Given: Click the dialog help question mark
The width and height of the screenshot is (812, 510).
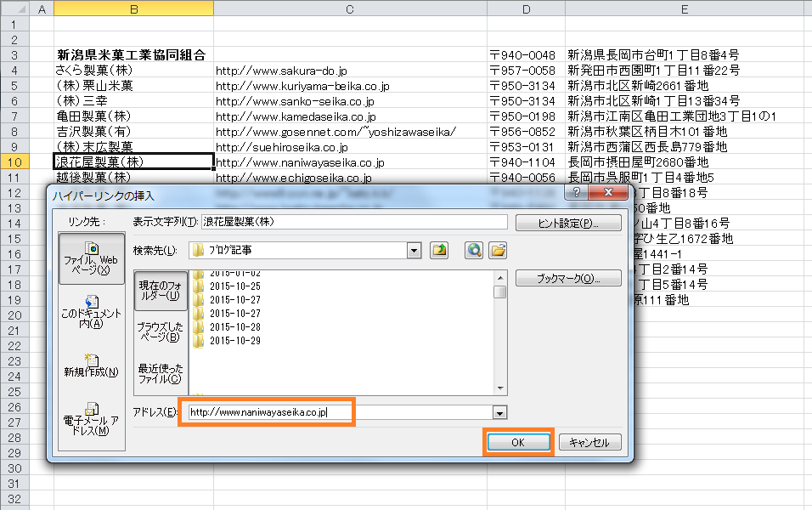Looking at the screenshot, I should tap(577, 195).
